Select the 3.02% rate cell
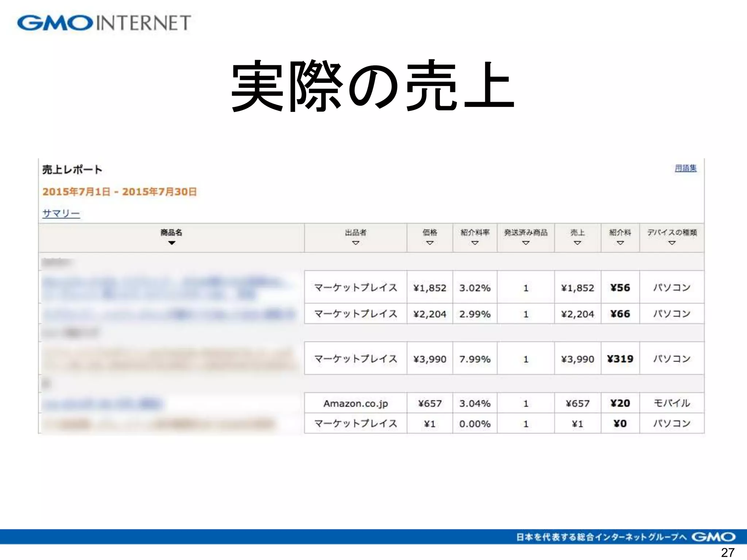747x560 pixels. click(x=475, y=288)
